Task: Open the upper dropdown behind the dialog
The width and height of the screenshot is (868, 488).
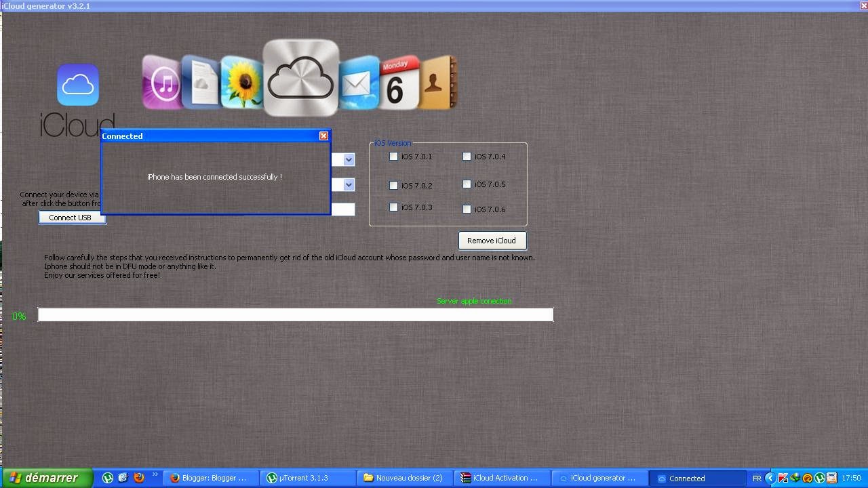Action: pyautogui.click(x=349, y=159)
